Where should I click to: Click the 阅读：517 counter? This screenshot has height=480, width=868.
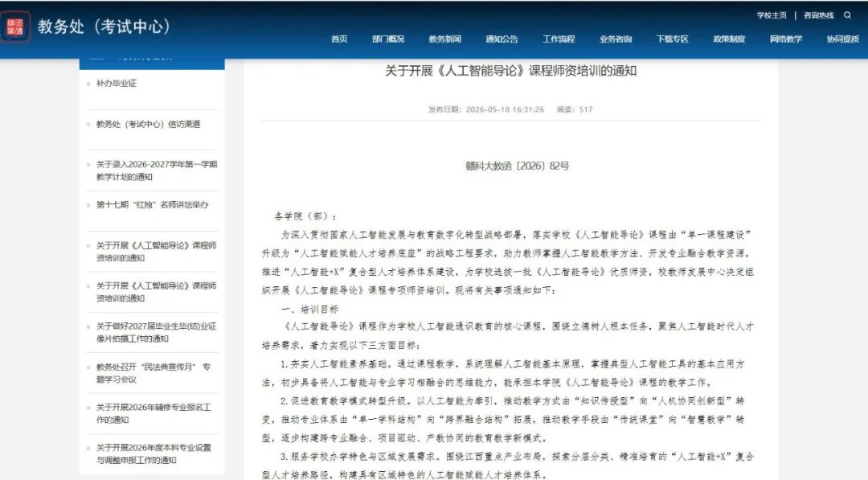point(575,109)
